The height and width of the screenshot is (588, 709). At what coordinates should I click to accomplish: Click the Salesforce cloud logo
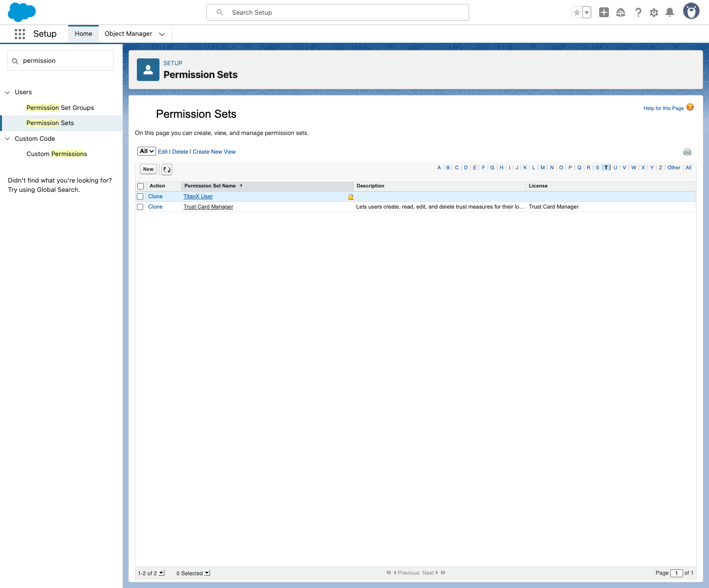pos(22,12)
